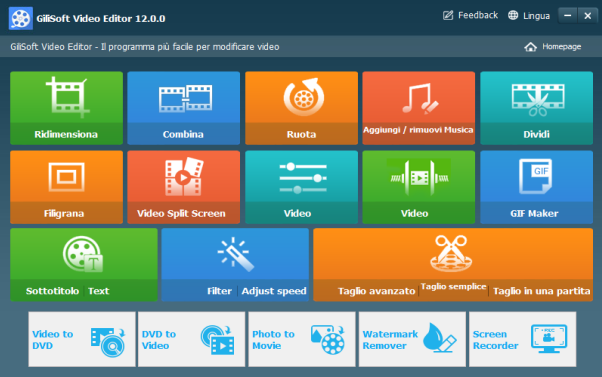The width and height of the screenshot is (602, 377).
Task: Open the Dividi split tool
Action: (x=536, y=108)
